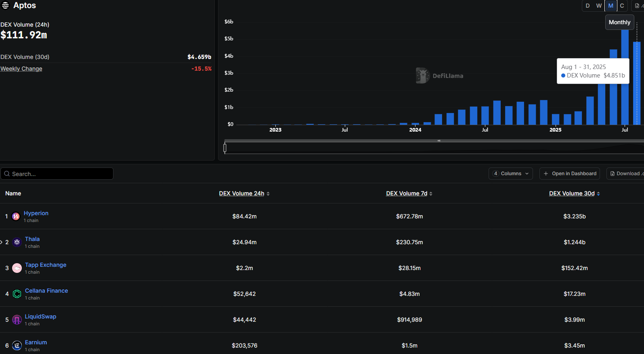Click the magnifier icon in search box
Image resolution: width=644 pixels, height=354 pixels.
7,174
